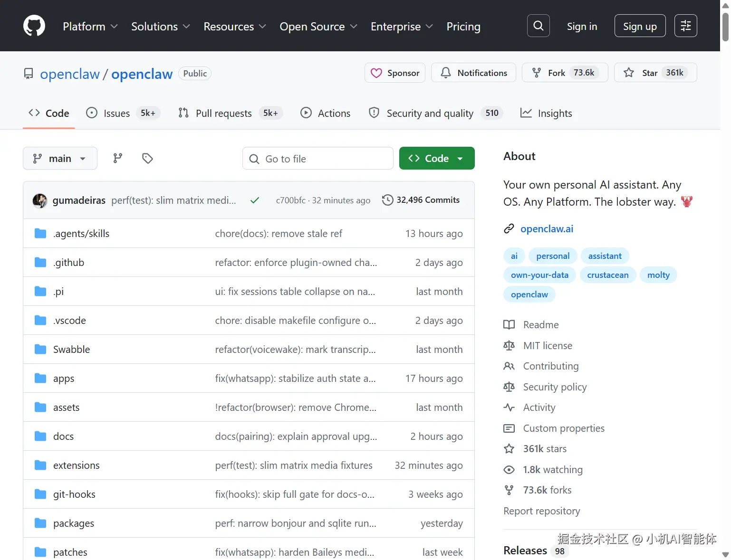Click the Sign up button
This screenshot has width=731, height=560.
point(640,26)
